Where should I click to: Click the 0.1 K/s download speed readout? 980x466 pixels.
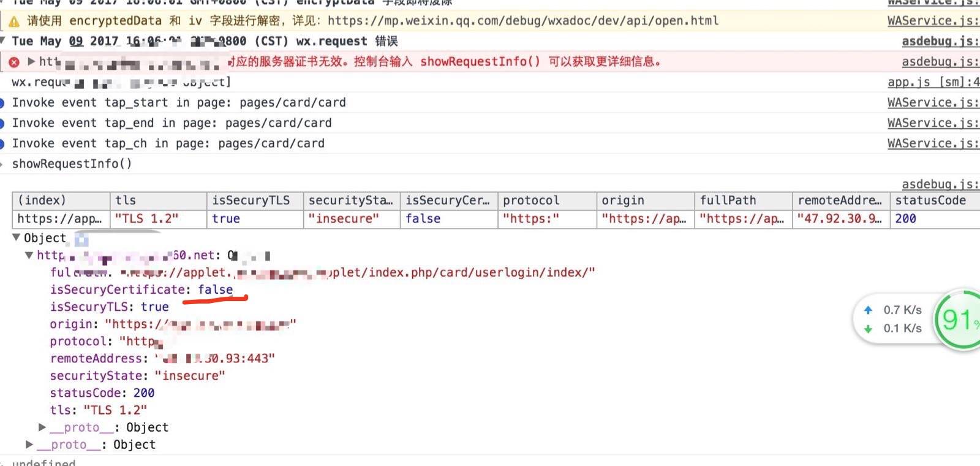pyautogui.click(x=902, y=329)
